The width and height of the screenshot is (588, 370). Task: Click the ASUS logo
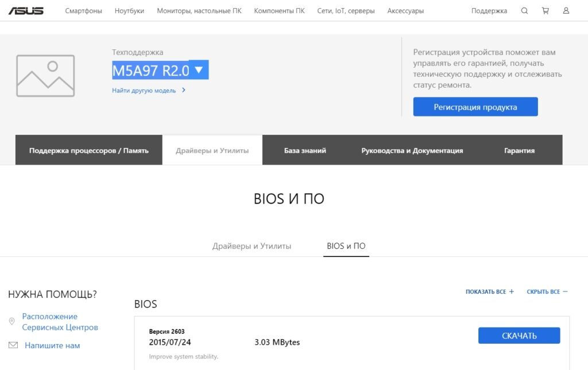pos(26,11)
